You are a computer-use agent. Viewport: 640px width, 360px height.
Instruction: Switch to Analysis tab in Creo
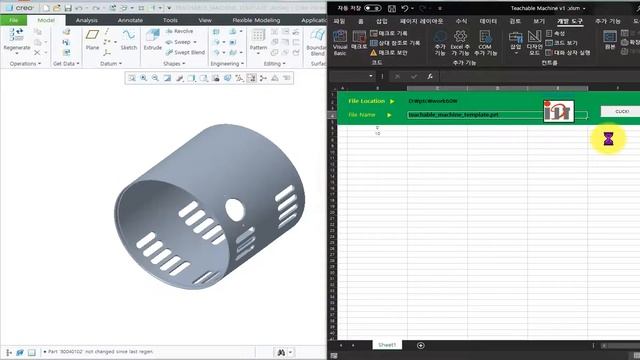tap(87, 20)
